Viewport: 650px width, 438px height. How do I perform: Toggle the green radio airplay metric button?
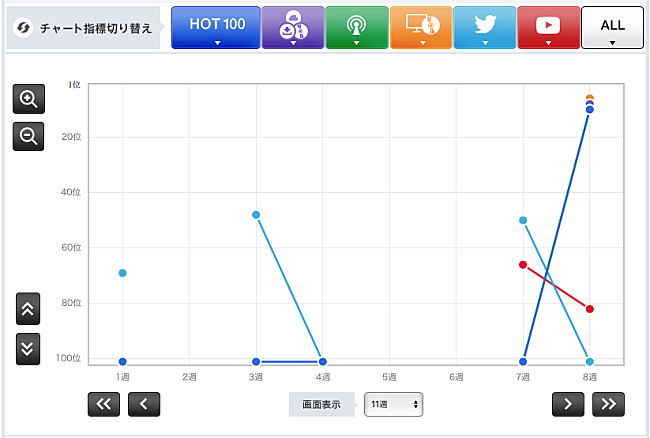[353, 27]
